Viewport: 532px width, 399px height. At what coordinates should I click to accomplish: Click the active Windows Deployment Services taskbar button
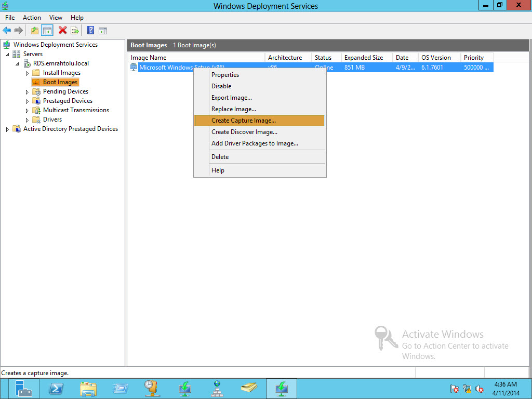point(281,389)
